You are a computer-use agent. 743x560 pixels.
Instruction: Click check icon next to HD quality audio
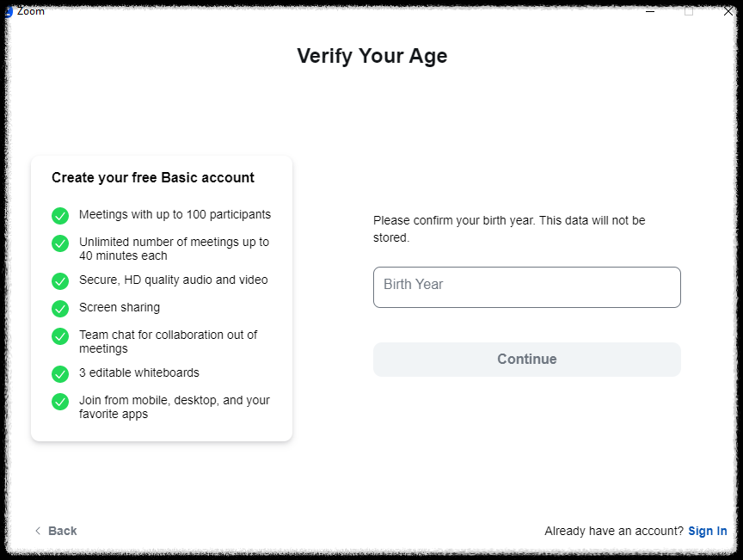tap(60, 281)
